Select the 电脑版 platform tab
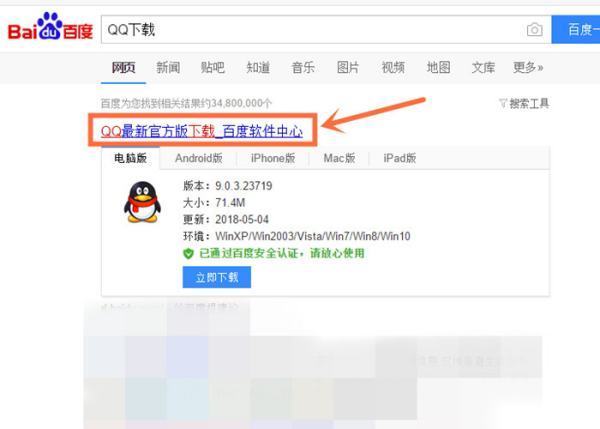The height and width of the screenshot is (429, 600). [130, 158]
